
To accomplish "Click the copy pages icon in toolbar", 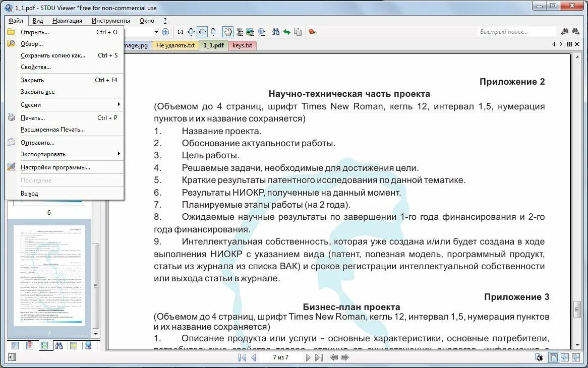I will coord(298,32).
